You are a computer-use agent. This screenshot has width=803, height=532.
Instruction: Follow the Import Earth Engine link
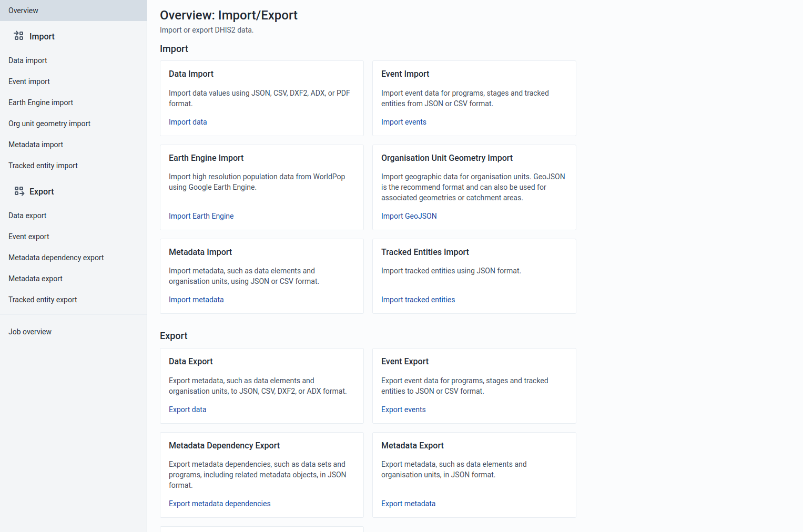point(201,216)
